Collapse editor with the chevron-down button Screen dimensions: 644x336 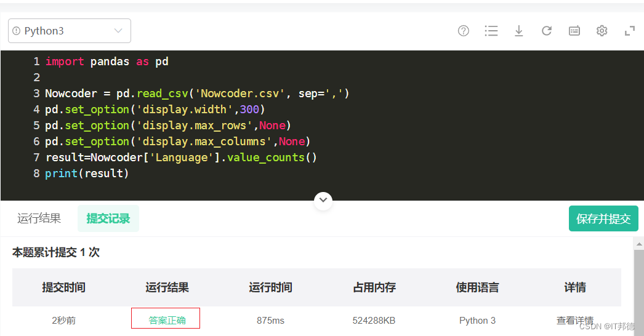tap(323, 201)
